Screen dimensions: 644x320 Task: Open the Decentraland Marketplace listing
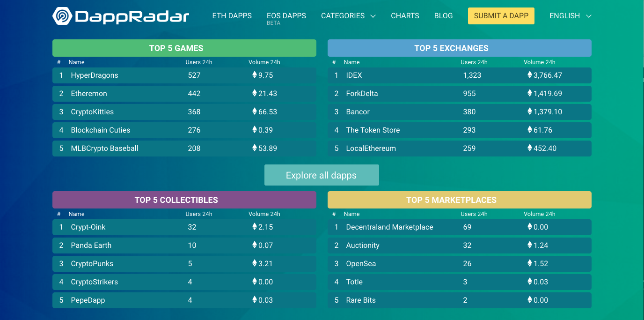coord(389,227)
